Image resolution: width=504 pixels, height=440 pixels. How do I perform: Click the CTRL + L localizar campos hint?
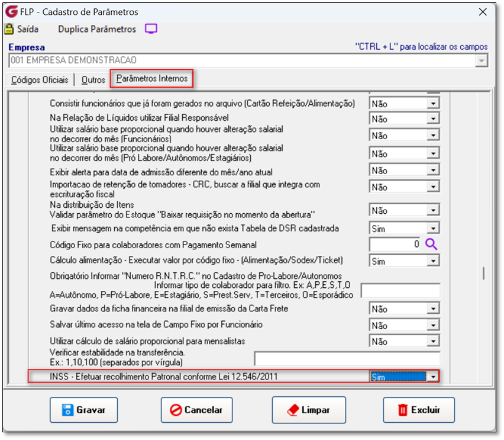pyautogui.click(x=421, y=47)
